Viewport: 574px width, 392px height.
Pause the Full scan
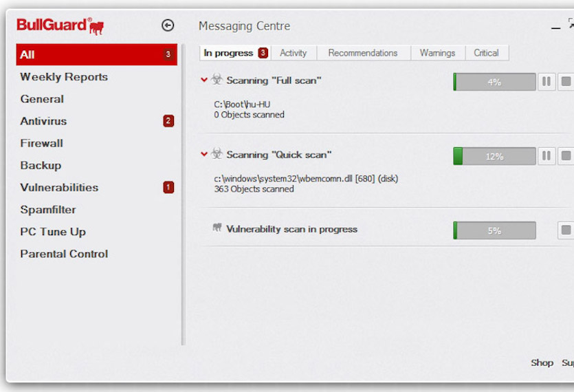(547, 82)
